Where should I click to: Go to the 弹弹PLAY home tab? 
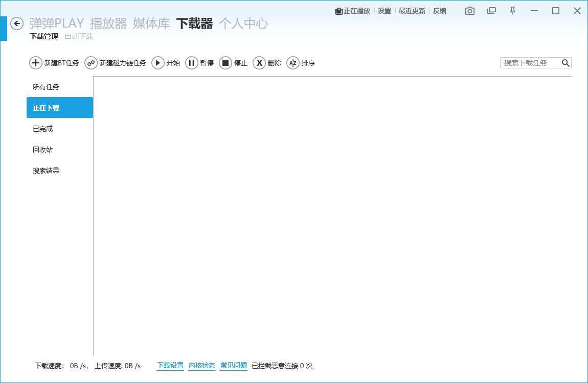coord(57,23)
